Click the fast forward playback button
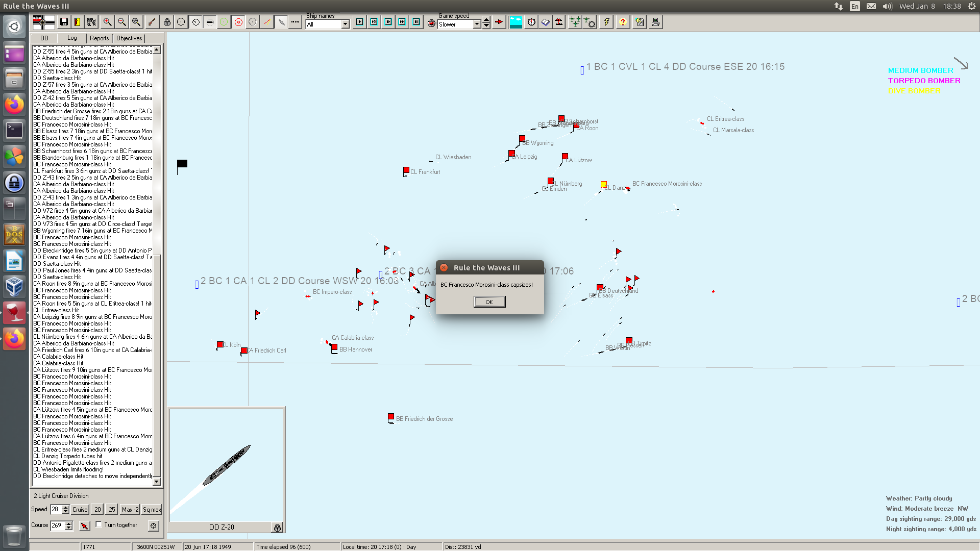 tap(402, 22)
